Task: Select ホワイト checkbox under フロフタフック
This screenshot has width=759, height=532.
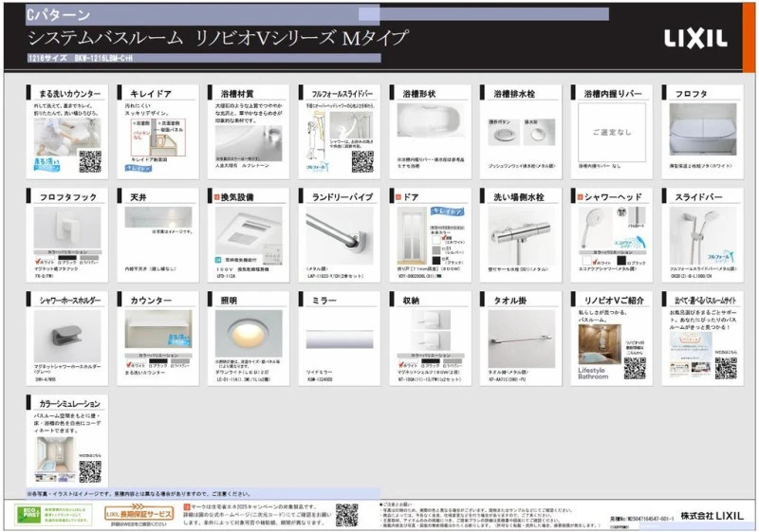Action: (39, 260)
